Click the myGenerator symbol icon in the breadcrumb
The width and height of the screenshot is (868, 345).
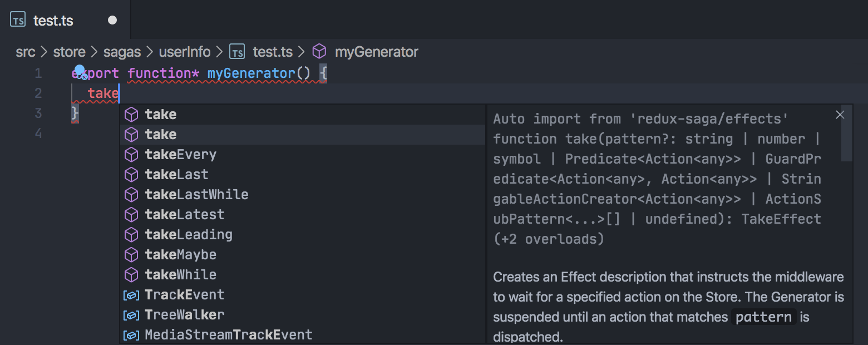[x=319, y=51]
